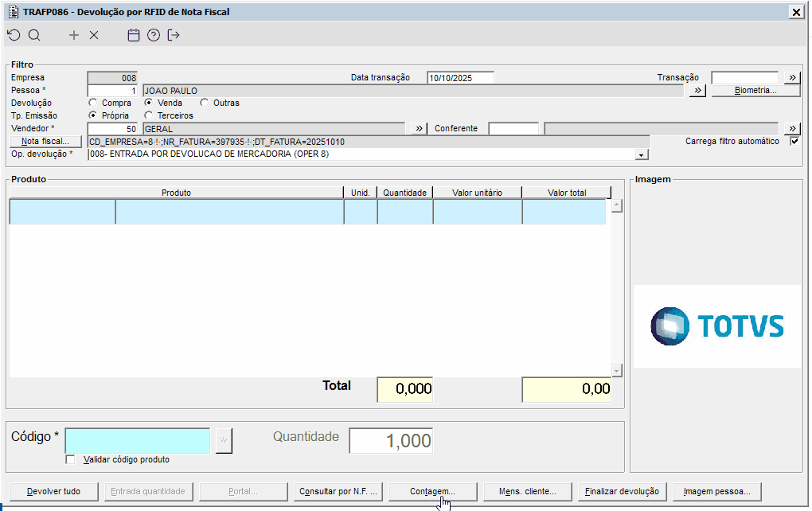This screenshot has width=812, height=511.
Task: Focus the Data transação field
Action: (460, 78)
